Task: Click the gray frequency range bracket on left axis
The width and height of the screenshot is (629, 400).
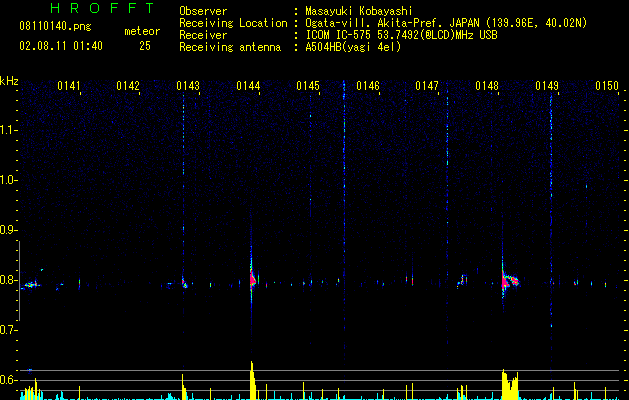Action: 19,280
